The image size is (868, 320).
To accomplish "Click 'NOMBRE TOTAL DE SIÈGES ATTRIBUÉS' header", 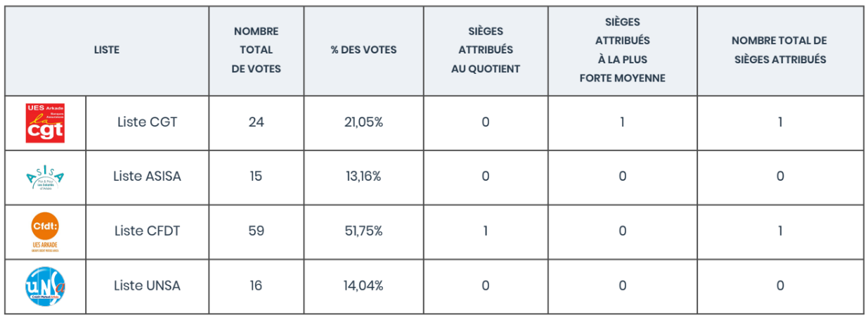I will coord(779,50).
